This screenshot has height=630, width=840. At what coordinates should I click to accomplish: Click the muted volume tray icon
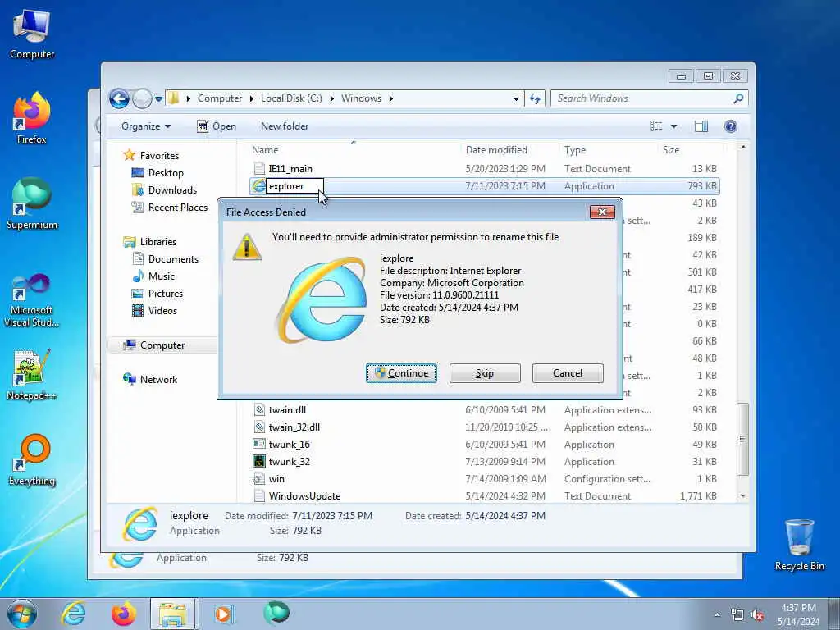point(757,615)
